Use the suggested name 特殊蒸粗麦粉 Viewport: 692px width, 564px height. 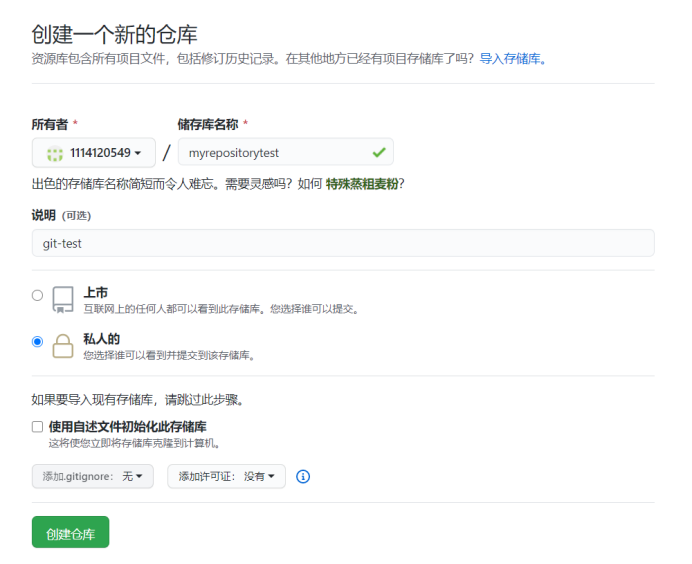362,184
